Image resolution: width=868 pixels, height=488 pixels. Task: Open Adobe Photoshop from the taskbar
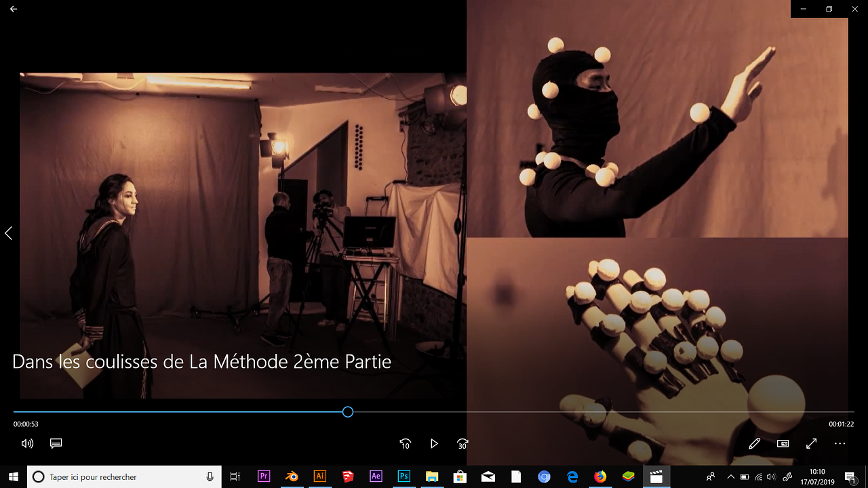coord(403,476)
